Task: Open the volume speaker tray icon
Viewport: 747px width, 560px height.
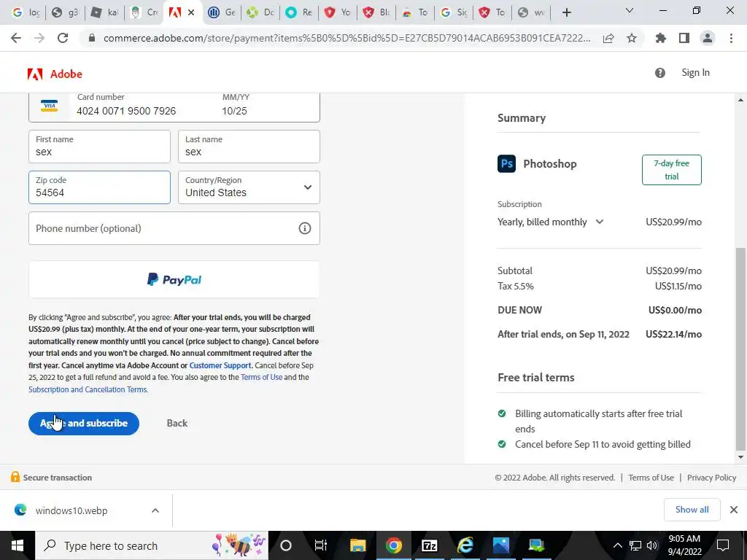Action: [651, 545]
